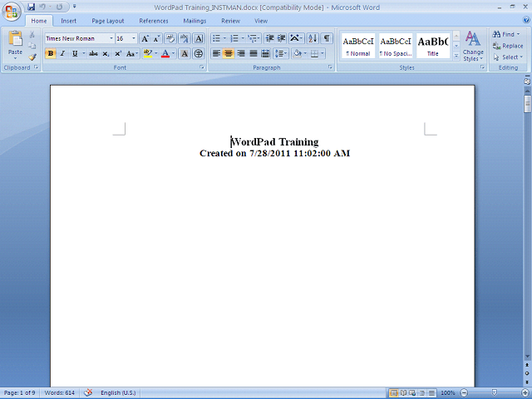Open the Paragraph dialog launcher
This screenshot has width=532, height=399.
[330, 67]
